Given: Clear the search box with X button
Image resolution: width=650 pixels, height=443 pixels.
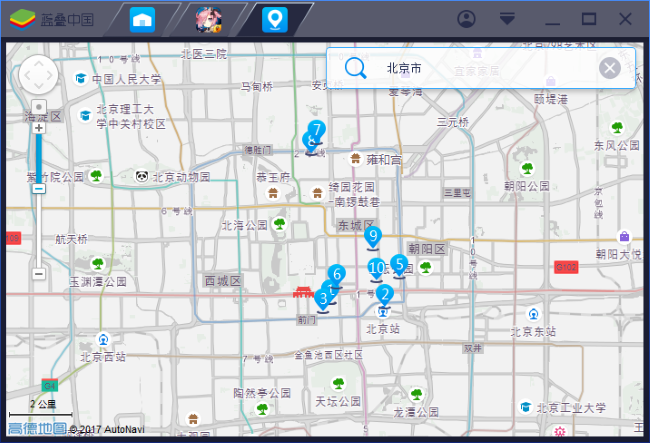Looking at the screenshot, I should click(610, 68).
